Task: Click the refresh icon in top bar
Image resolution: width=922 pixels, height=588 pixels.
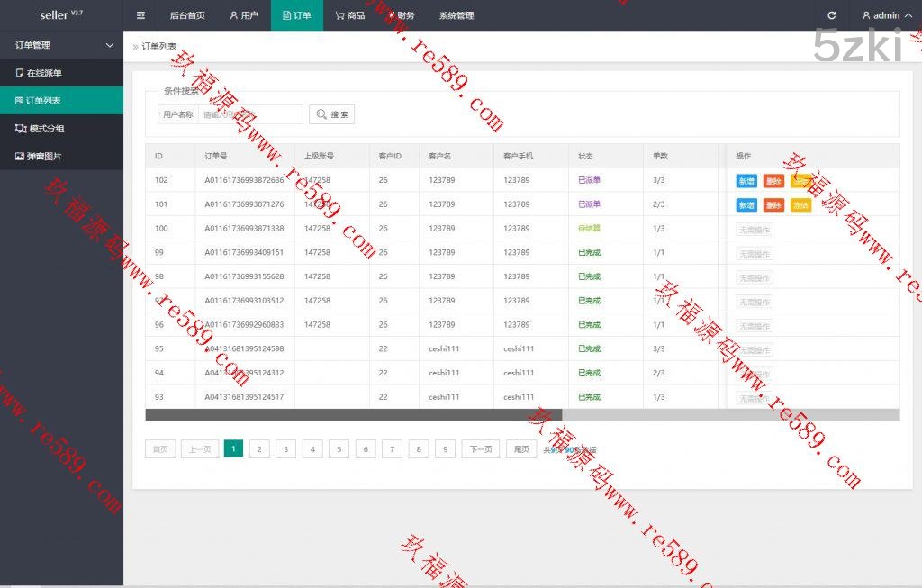Action: (x=831, y=15)
